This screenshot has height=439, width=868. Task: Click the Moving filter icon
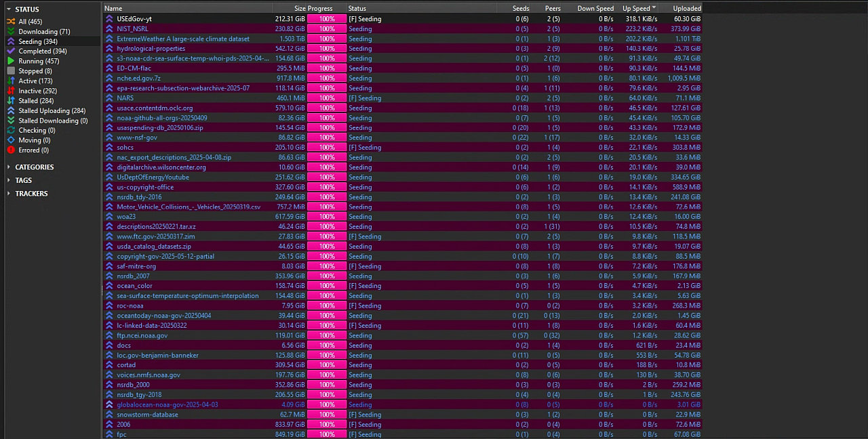click(x=11, y=140)
